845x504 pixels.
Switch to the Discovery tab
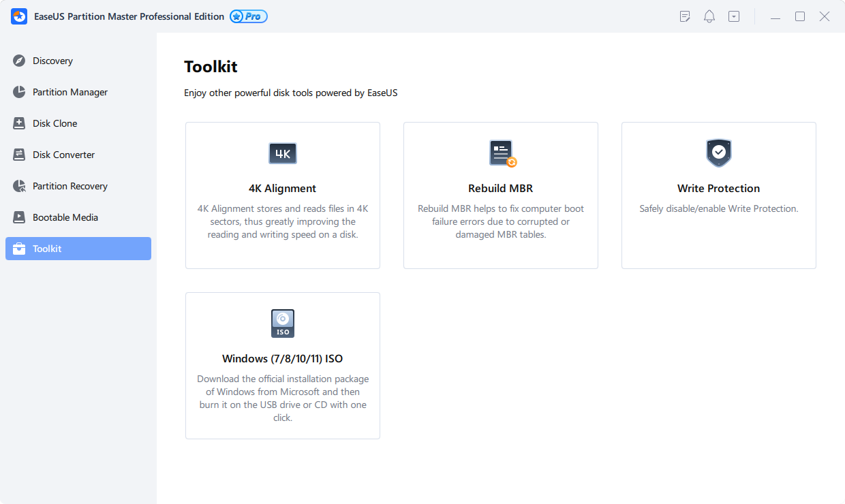53,61
